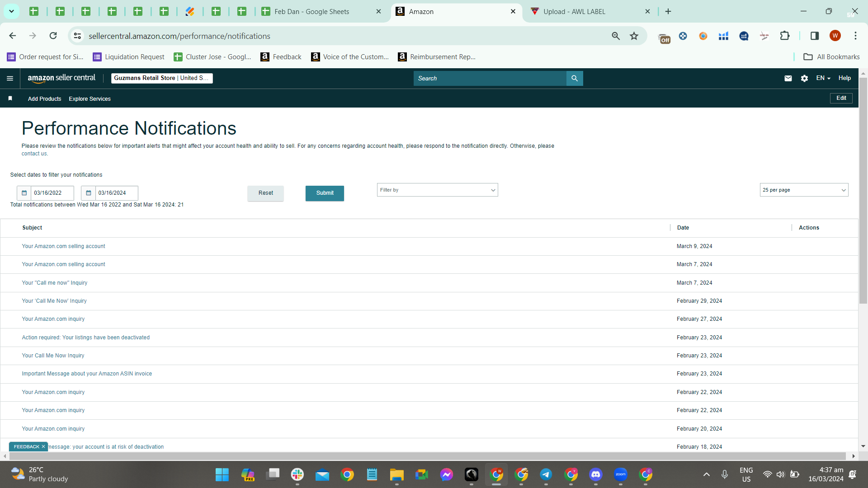Open the tab search dropdown arrow

(11, 11)
